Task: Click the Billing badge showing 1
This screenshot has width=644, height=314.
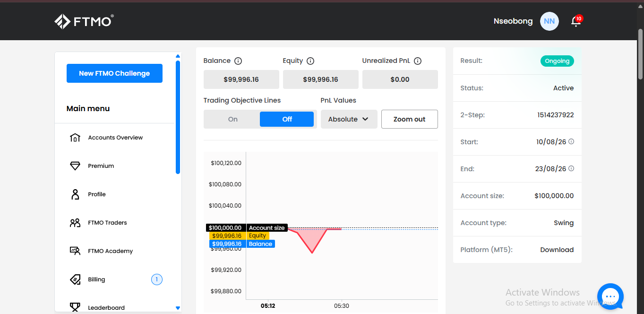Action: coord(157,279)
